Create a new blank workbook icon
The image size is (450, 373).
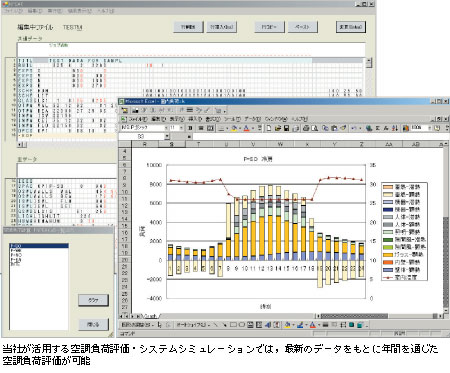[x=269, y=128]
